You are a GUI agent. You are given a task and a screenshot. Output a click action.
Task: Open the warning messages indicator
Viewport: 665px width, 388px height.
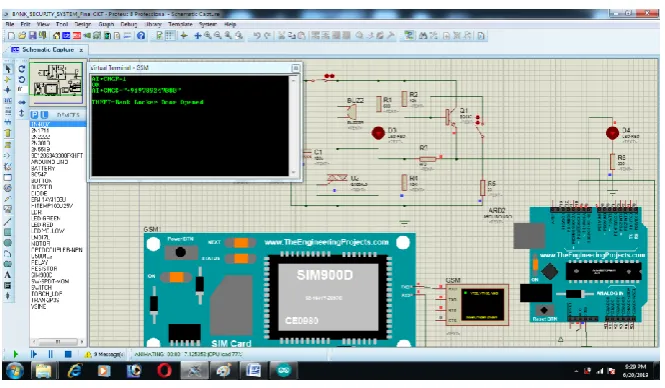coord(104,354)
